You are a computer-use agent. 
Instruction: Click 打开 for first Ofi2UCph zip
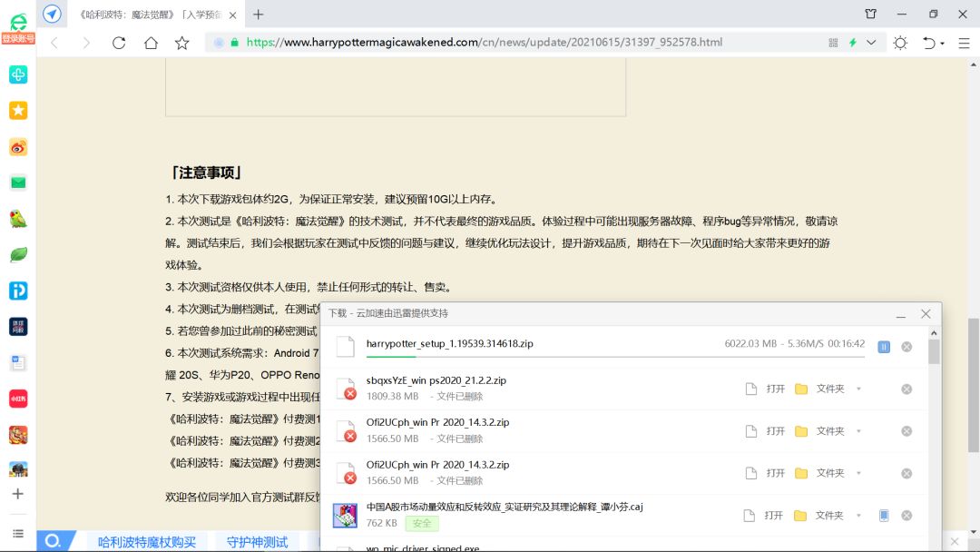[766, 430]
